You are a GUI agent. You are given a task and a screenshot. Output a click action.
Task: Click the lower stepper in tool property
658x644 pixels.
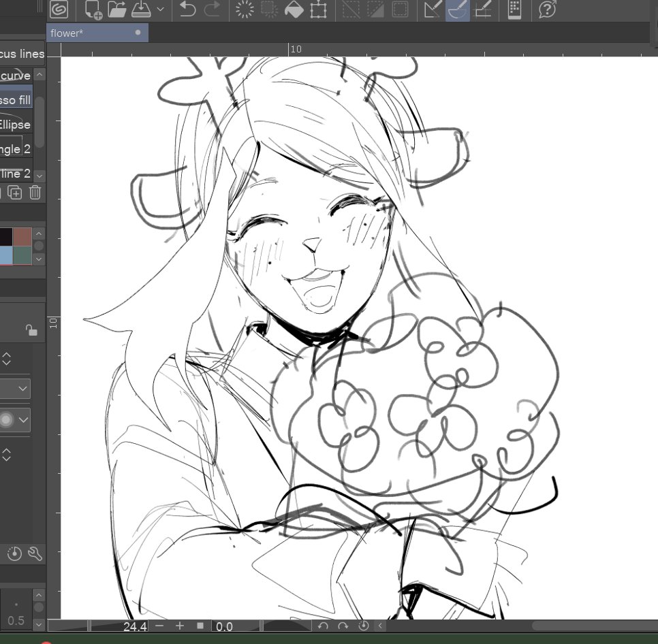tap(6, 454)
